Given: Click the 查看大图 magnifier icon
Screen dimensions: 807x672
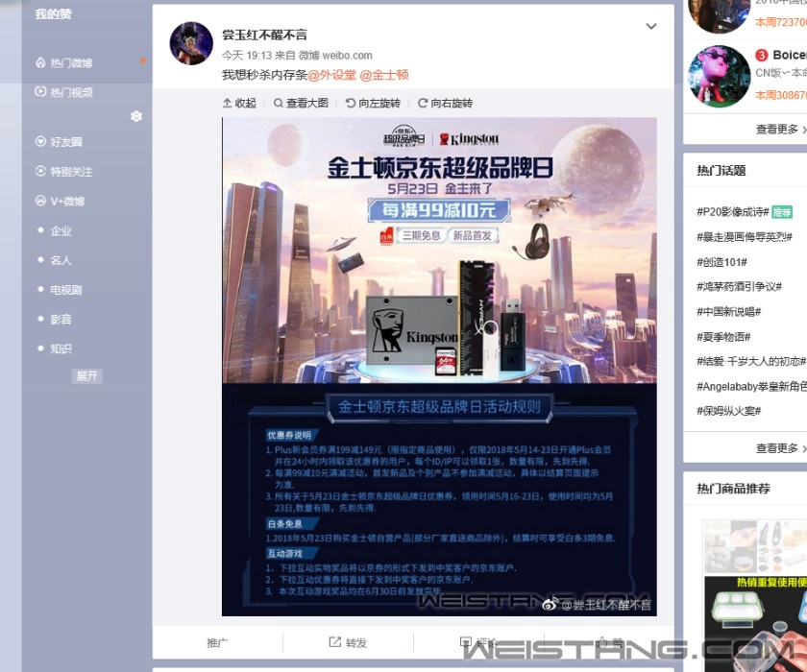Looking at the screenshot, I should [x=279, y=103].
